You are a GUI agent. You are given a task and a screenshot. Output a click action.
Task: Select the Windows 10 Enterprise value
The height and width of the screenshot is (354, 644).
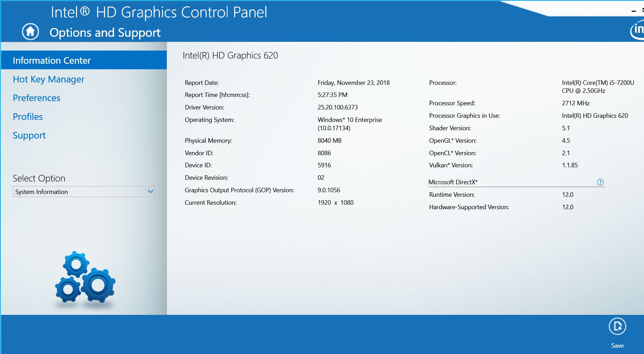click(x=350, y=124)
